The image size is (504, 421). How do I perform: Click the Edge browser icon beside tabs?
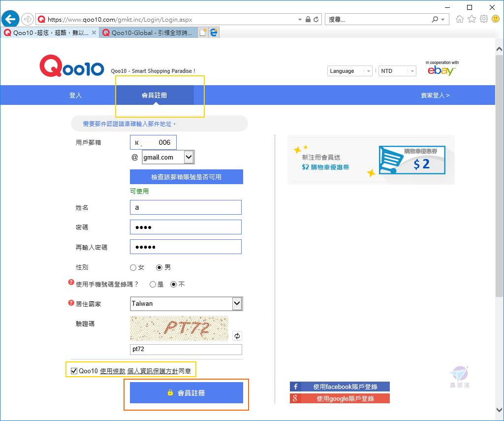(x=214, y=32)
